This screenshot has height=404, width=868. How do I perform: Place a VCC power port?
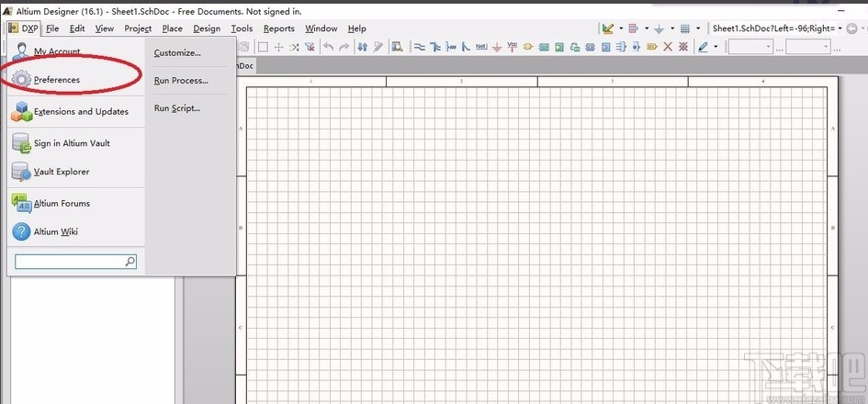[x=512, y=47]
